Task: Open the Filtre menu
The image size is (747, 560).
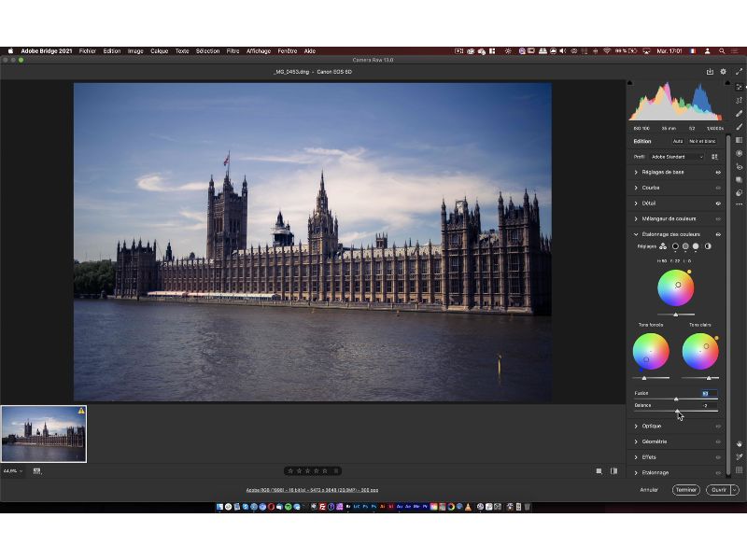Action: [x=233, y=51]
